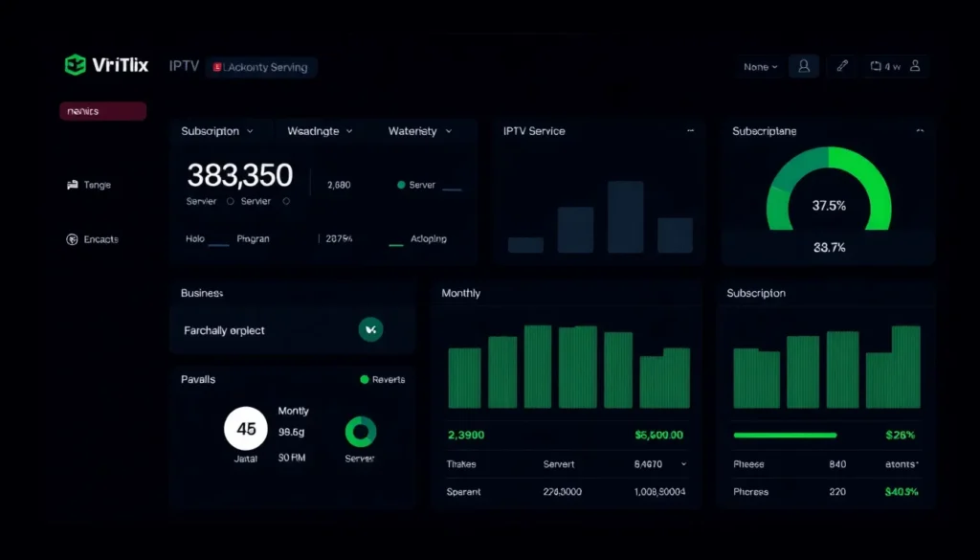Select the highlighted red sidebar menu item

102,111
